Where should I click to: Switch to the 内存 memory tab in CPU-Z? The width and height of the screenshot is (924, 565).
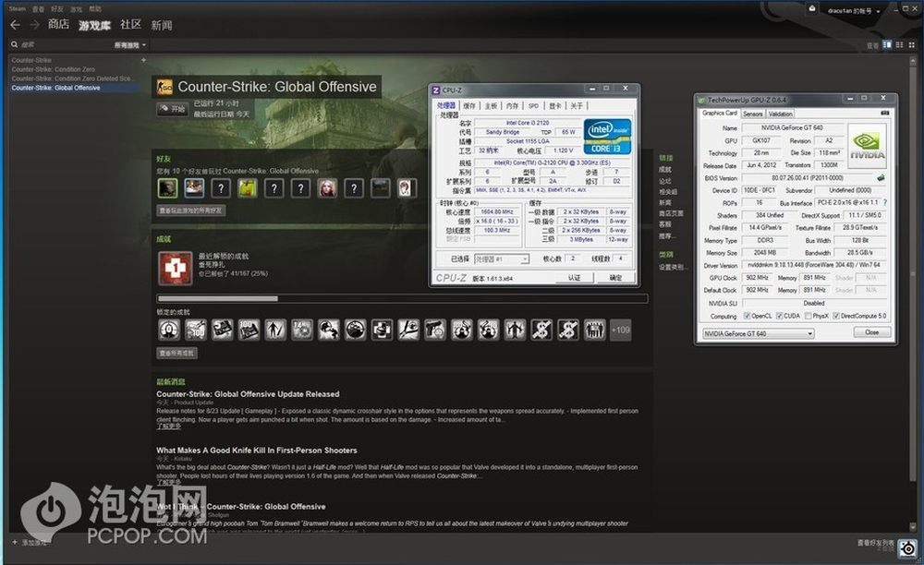point(512,106)
